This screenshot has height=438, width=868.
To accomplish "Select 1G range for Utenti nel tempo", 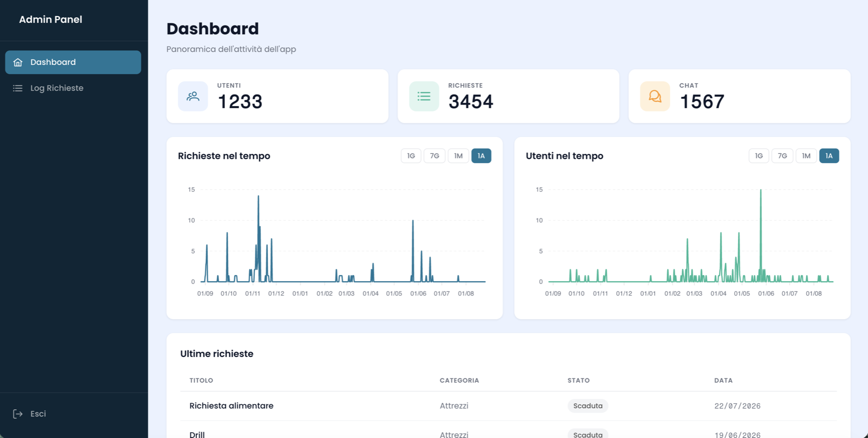I will click(x=759, y=156).
